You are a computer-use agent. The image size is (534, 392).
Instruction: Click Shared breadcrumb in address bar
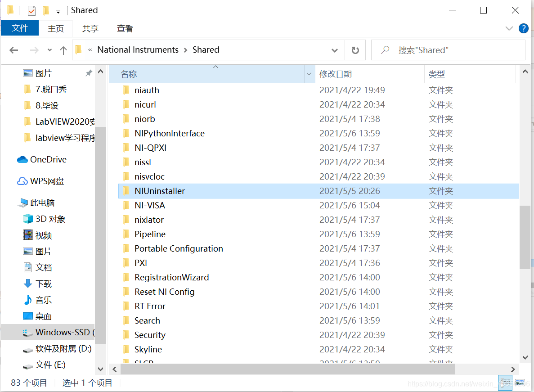[x=206, y=50]
